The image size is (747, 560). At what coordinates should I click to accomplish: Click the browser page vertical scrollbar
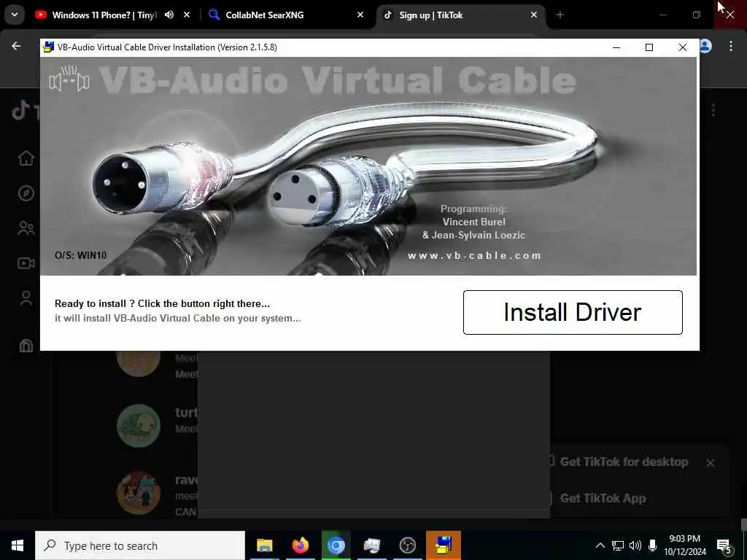(743, 525)
